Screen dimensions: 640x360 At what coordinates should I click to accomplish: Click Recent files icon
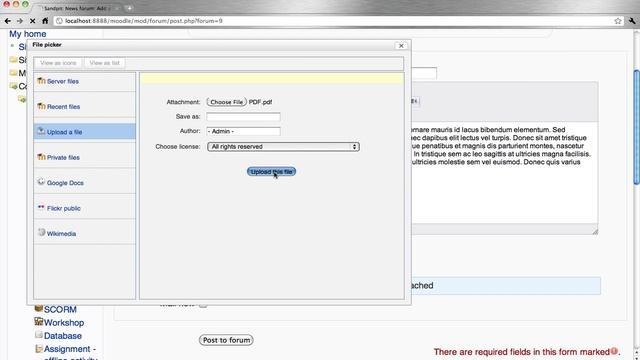[x=41, y=106]
